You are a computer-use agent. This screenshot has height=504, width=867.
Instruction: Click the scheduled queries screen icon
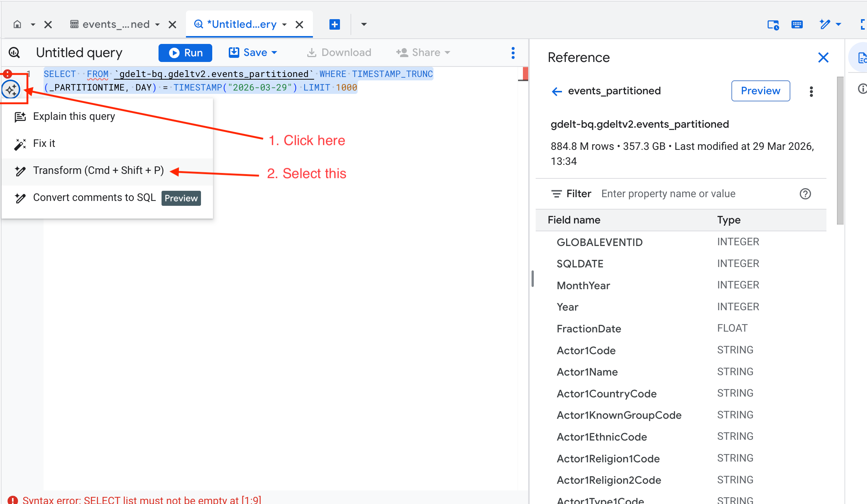point(773,25)
